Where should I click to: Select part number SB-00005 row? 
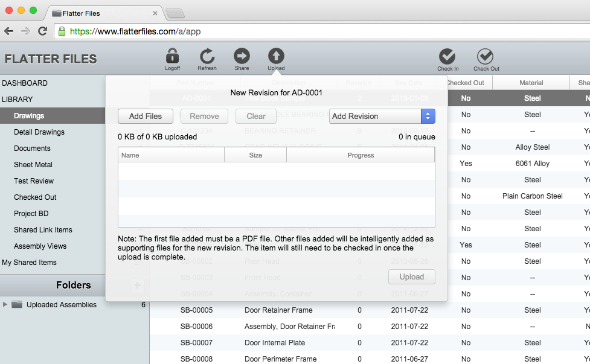click(x=196, y=310)
